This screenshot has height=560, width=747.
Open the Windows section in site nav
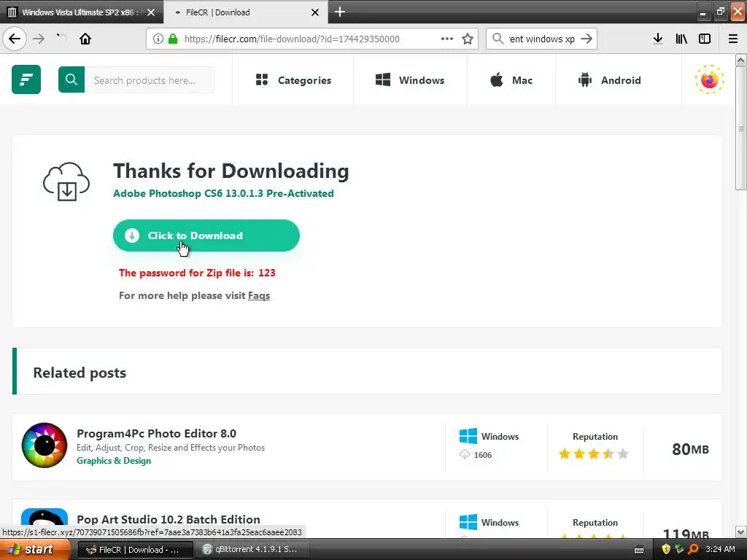[x=410, y=80]
